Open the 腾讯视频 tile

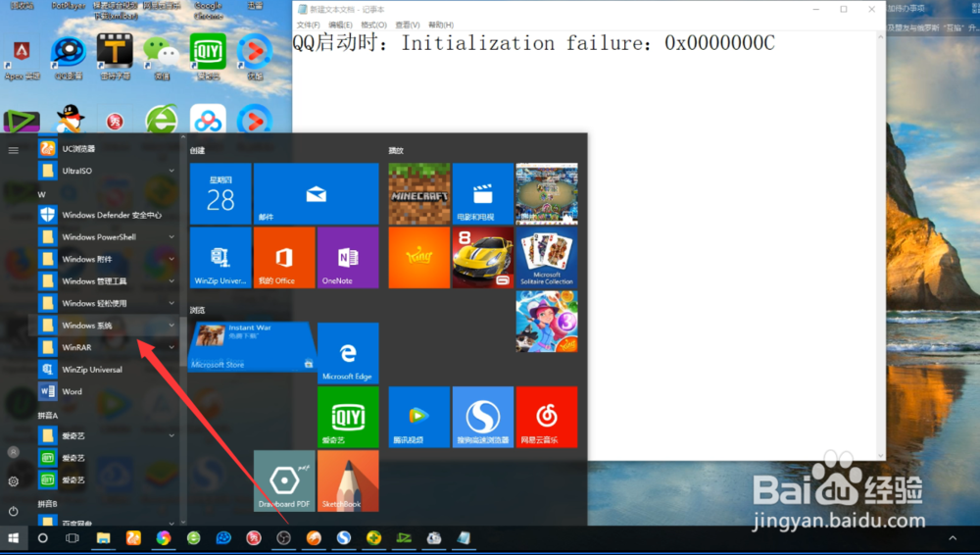click(418, 417)
